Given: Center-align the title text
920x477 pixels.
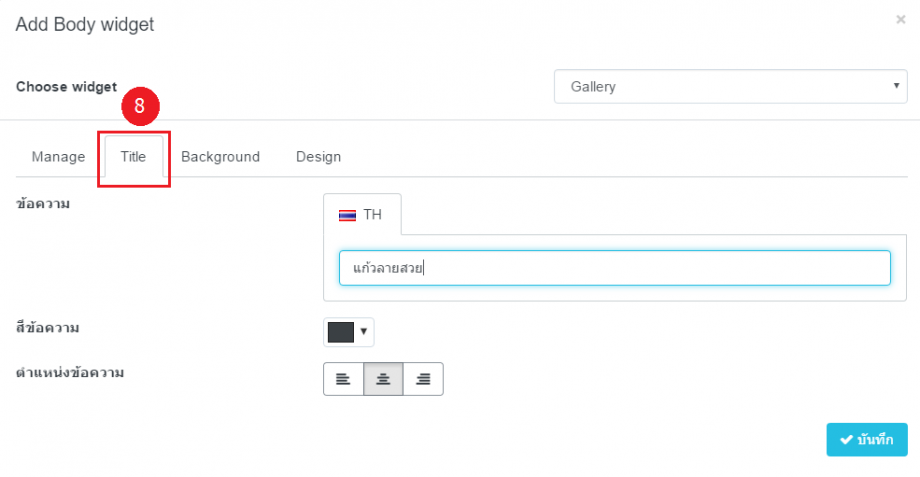Looking at the screenshot, I should (383, 379).
